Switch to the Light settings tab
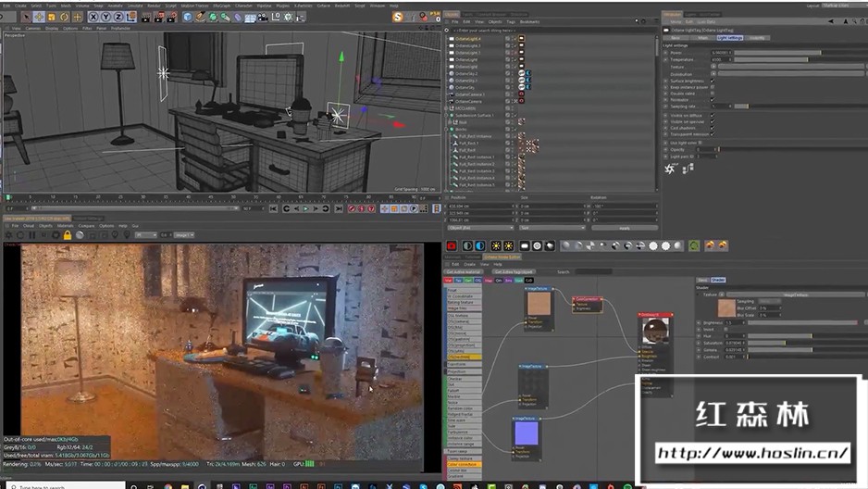This screenshot has width=868, height=489. click(x=730, y=38)
